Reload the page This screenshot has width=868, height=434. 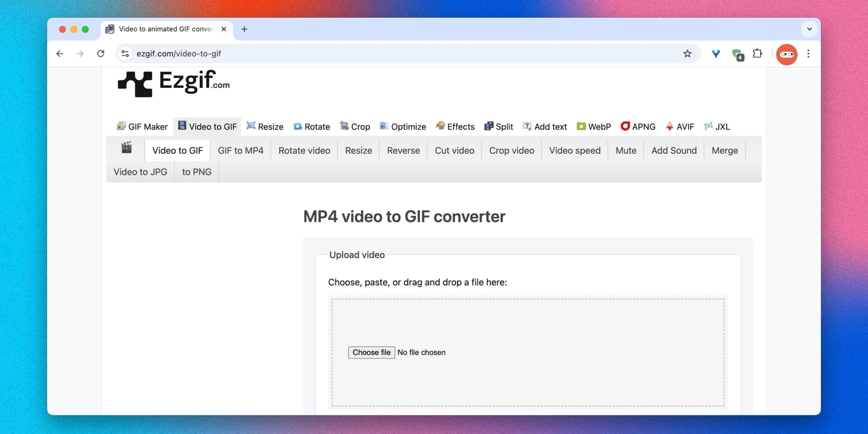click(101, 54)
